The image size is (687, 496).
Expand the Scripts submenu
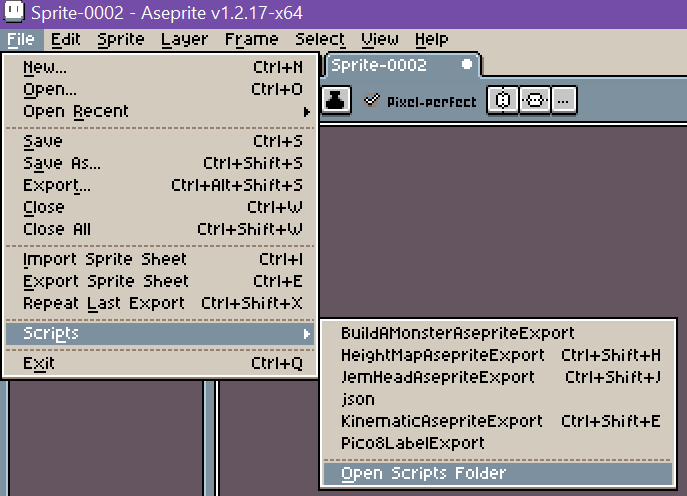(x=160, y=333)
